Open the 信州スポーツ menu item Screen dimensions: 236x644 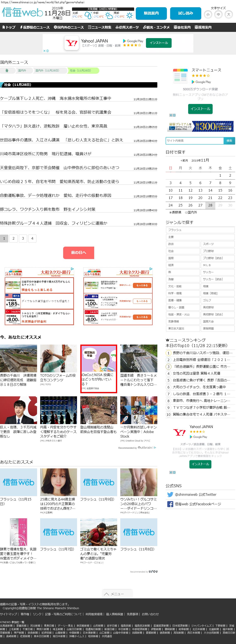[127, 27]
